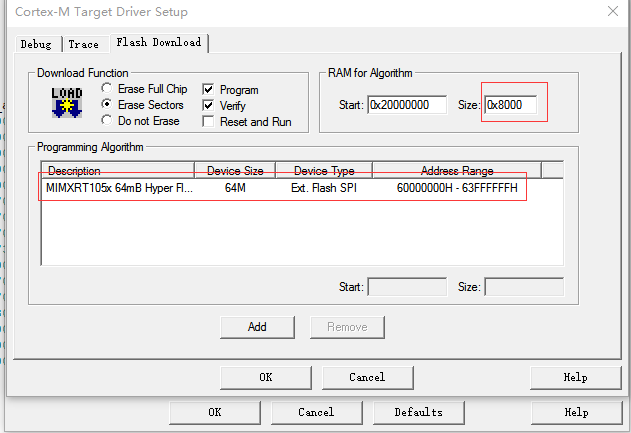This screenshot has height=433, width=631.
Task: Click the Address Range column header
Action: pyautogui.click(x=457, y=170)
